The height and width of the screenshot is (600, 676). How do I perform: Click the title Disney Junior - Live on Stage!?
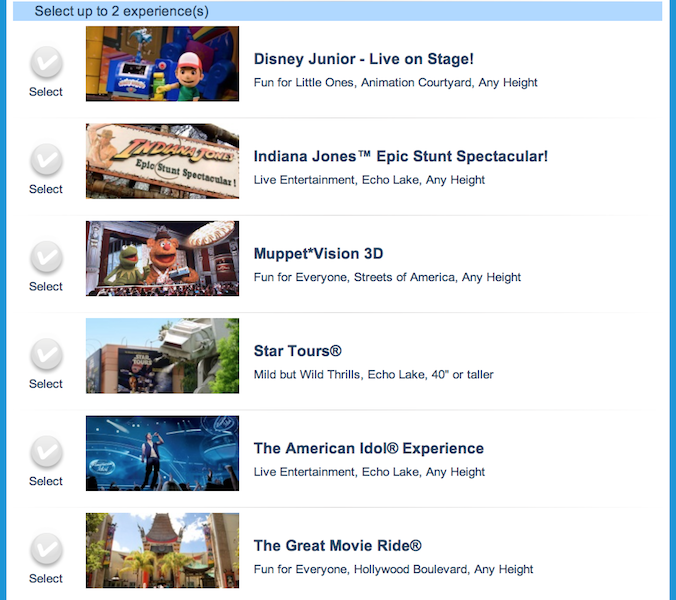coord(363,59)
